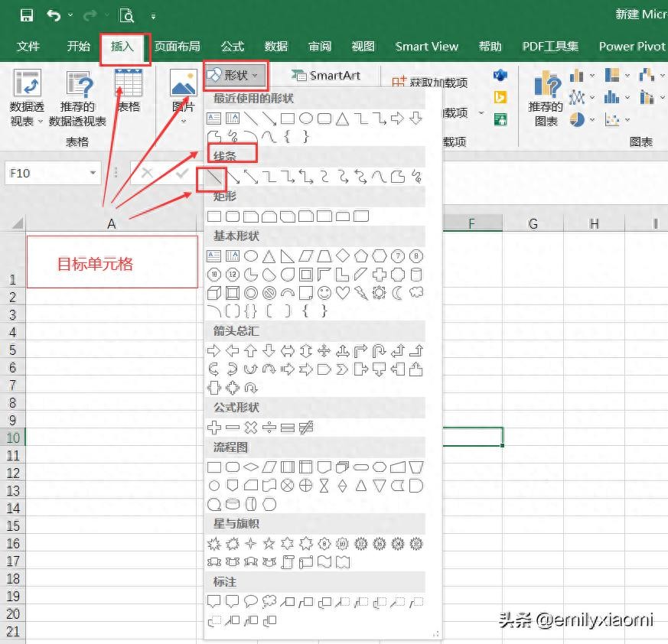Viewport: 668px width, 644px height.
Task: Choose the plus sign in 公式形状
Action: [x=213, y=428]
